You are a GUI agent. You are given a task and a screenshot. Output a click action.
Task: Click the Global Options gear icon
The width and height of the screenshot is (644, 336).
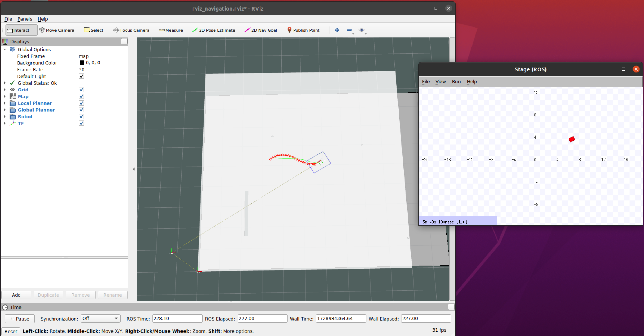click(x=12, y=49)
